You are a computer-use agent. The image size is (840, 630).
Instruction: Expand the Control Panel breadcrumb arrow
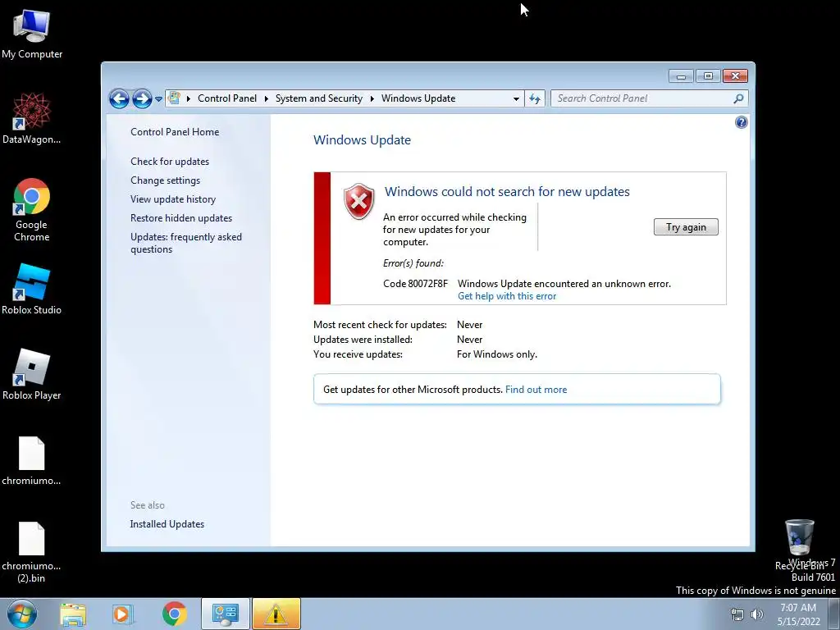(x=267, y=98)
